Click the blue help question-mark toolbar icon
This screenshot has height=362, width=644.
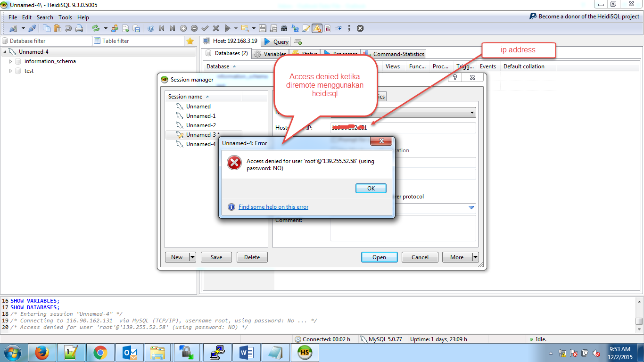coord(151,28)
